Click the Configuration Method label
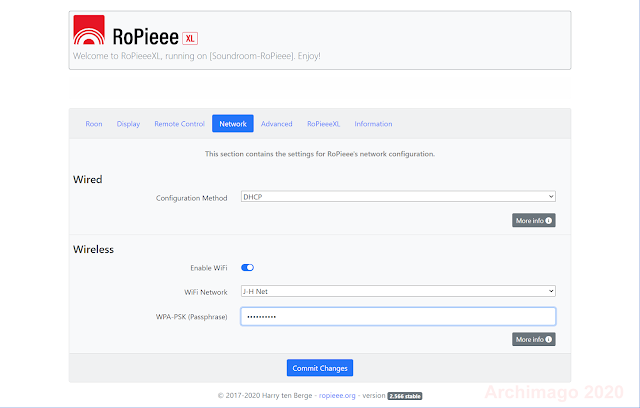Viewport: 640px width, 408px height. [191, 198]
